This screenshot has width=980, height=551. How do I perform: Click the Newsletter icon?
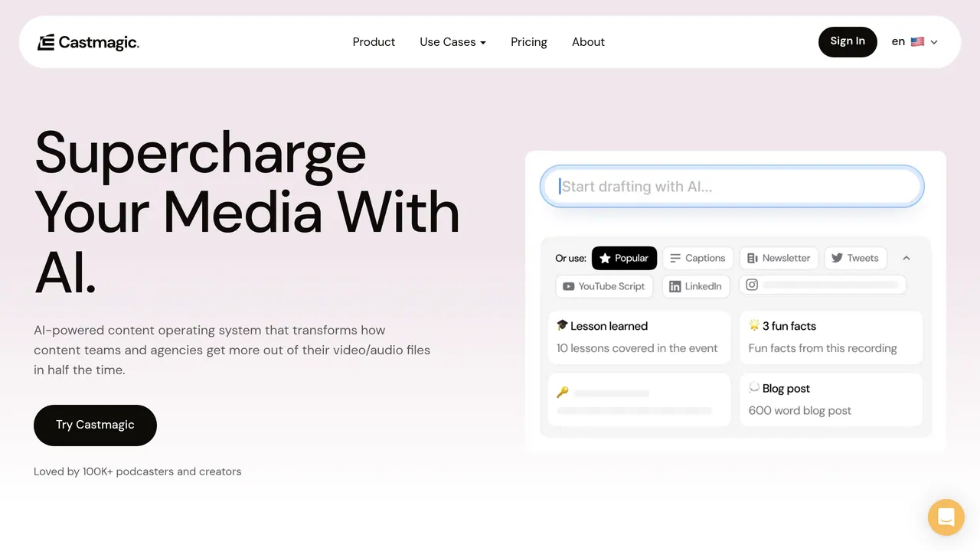pyautogui.click(x=753, y=259)
